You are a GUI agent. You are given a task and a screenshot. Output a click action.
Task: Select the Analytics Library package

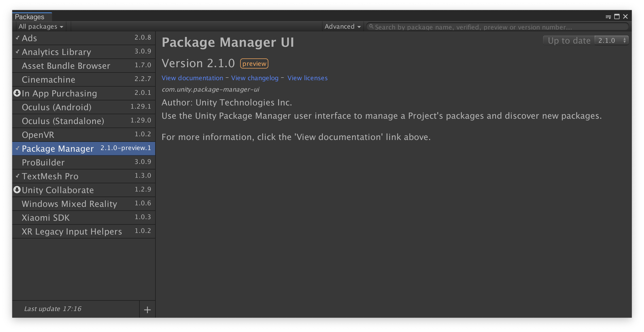pos(84,52)
